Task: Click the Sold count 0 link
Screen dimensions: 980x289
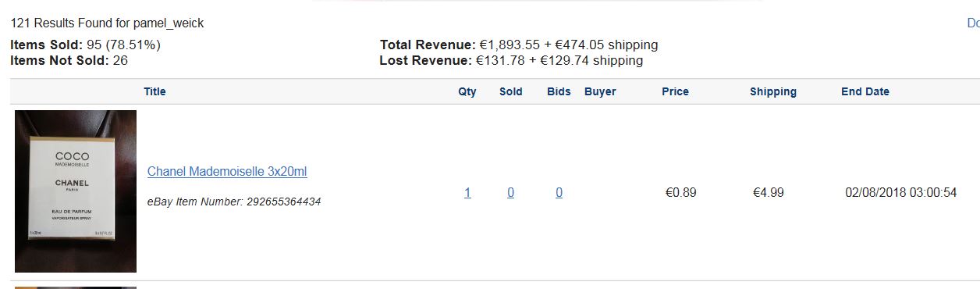Action: [510, 192]
